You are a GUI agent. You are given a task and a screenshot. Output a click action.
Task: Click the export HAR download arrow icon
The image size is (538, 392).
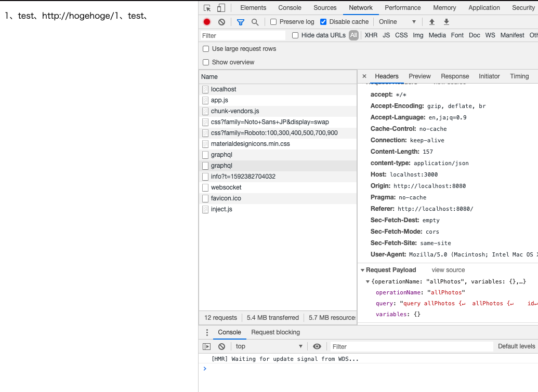pos(447,22)
